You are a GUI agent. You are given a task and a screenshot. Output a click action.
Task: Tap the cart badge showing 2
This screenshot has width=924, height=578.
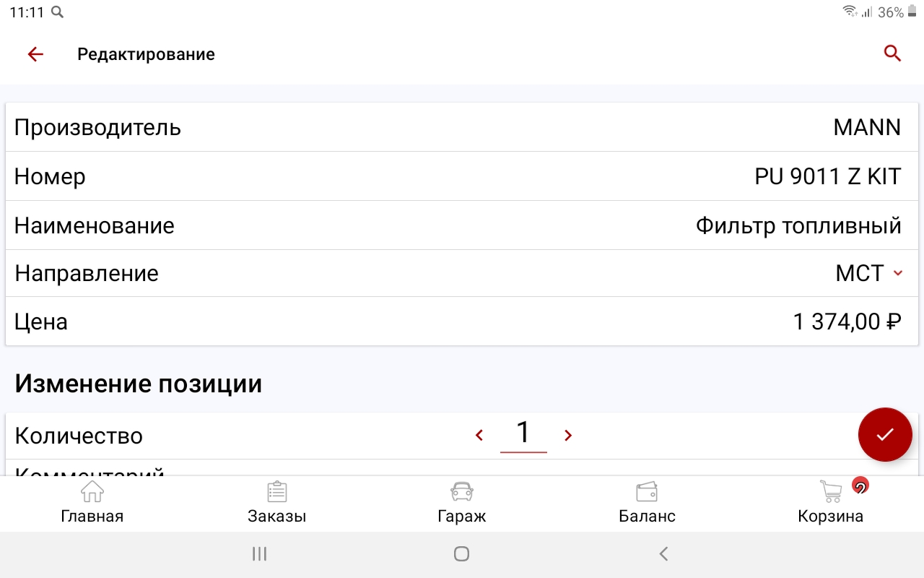(x=860, y=486)
